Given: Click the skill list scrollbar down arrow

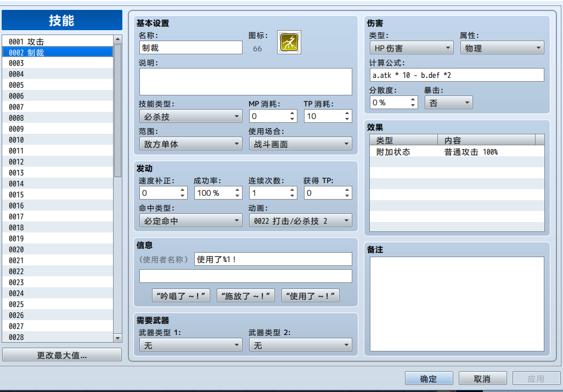Looking at the screenshot, I should coord(117,338).
